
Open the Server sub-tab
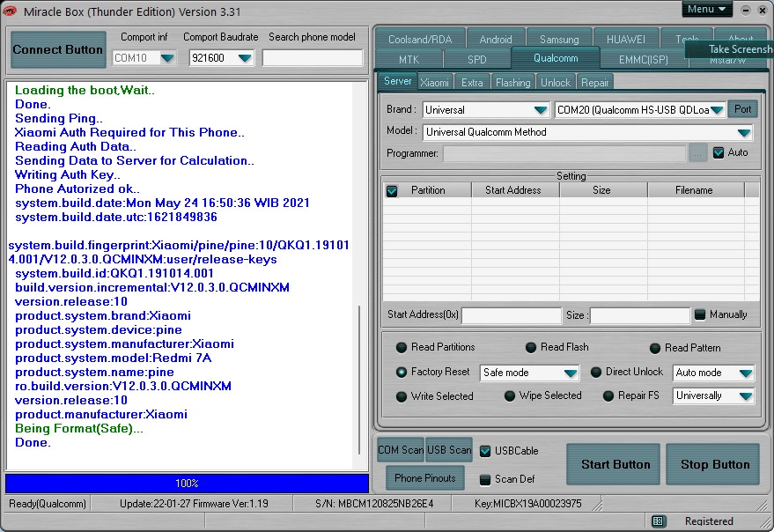397,80
